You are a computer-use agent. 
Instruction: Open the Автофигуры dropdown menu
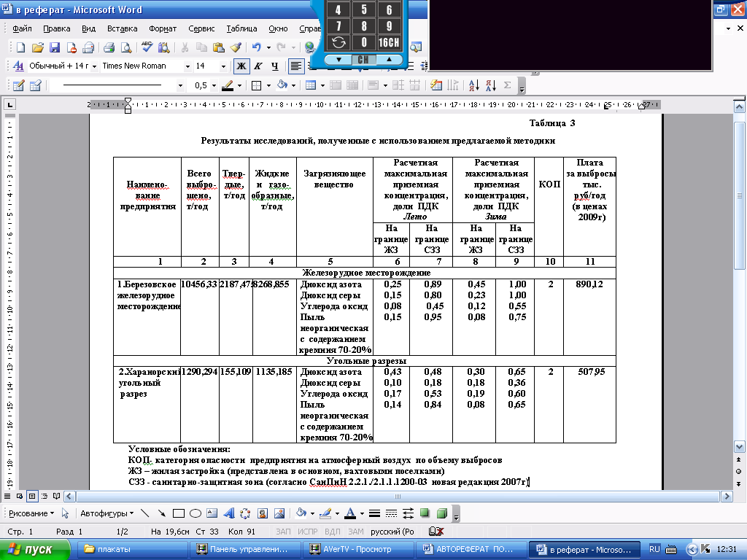107,513
